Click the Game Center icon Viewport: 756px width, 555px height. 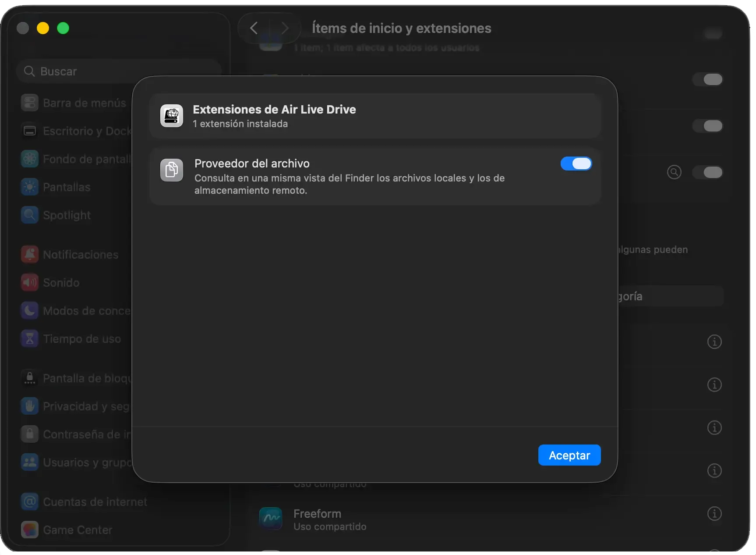(30, 530)
